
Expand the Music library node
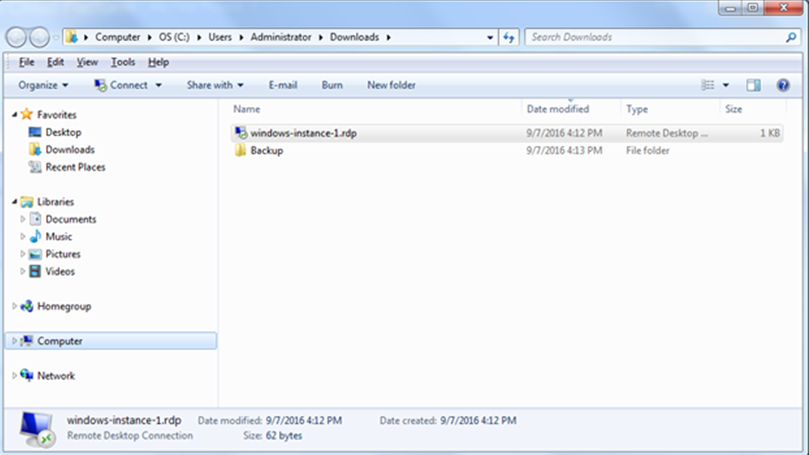[23, 236]
